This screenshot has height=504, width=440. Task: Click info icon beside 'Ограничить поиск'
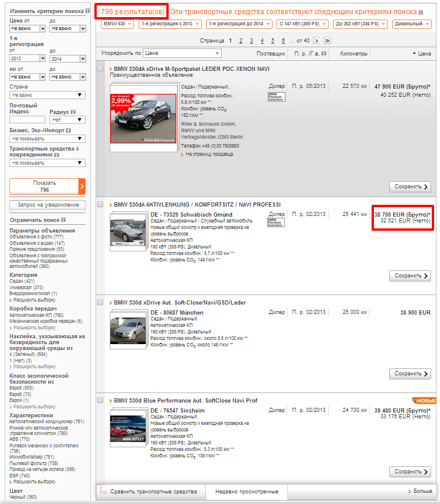[63, 220]
